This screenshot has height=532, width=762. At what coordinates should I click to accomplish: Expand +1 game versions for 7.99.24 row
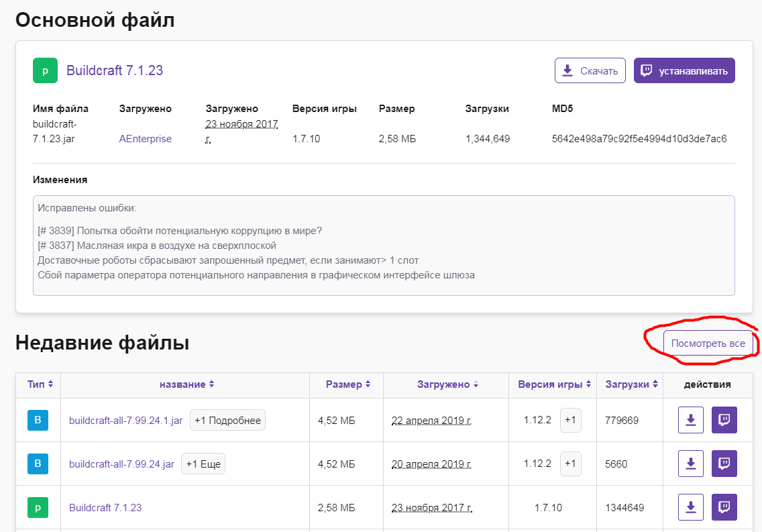[571, 464]
